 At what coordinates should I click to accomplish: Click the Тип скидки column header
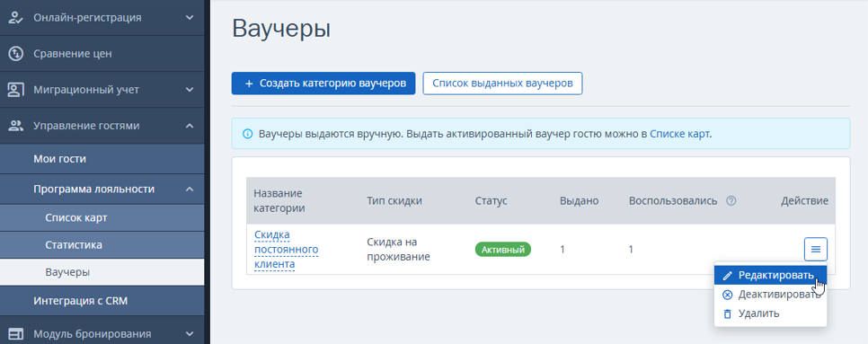click(394, 201)
